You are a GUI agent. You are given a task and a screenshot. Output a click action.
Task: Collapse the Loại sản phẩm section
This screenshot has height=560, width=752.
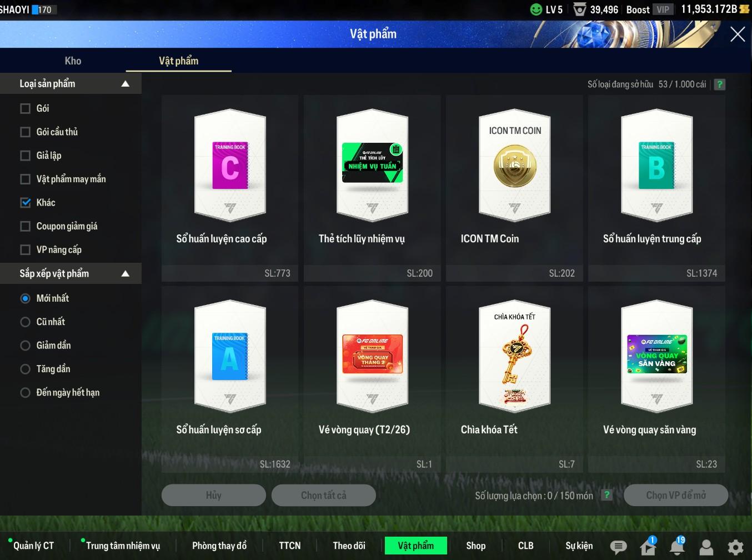coord(125,84)
